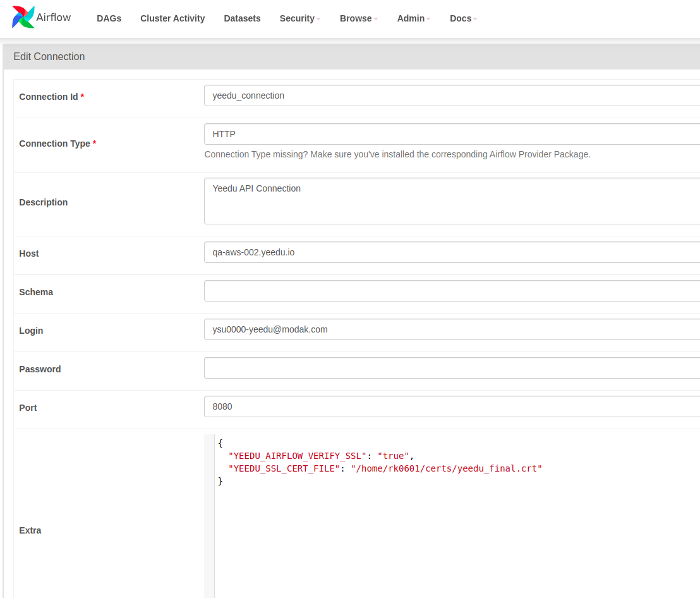Open the DAGs page
700x598 pixels.
click(109, 18)
